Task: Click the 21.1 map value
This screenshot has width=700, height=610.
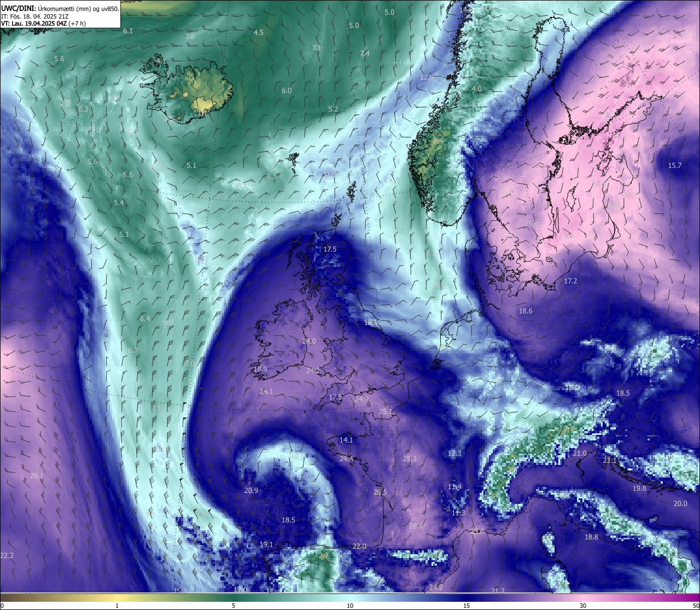Action: (610, 461)
